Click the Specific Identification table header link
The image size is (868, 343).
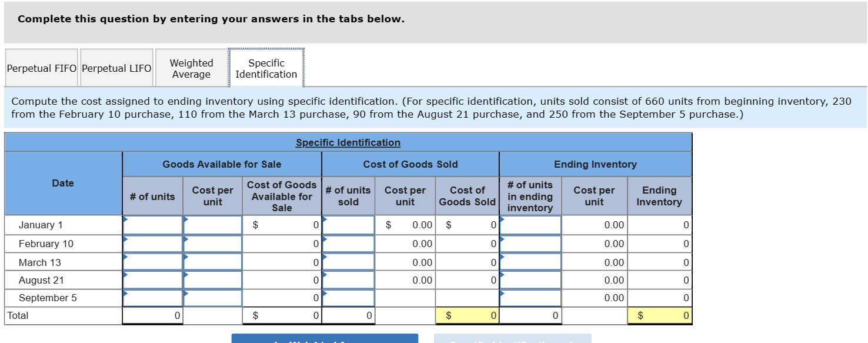[348, 142]
